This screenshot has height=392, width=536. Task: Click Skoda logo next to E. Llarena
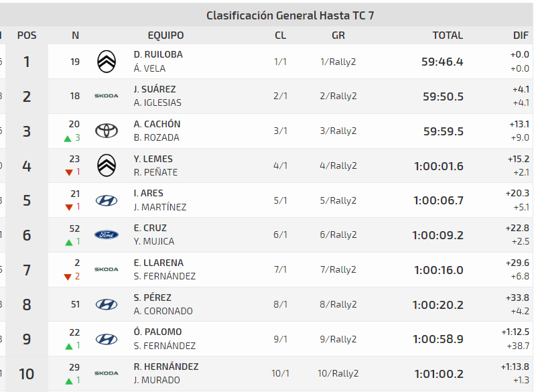(107, 269)
